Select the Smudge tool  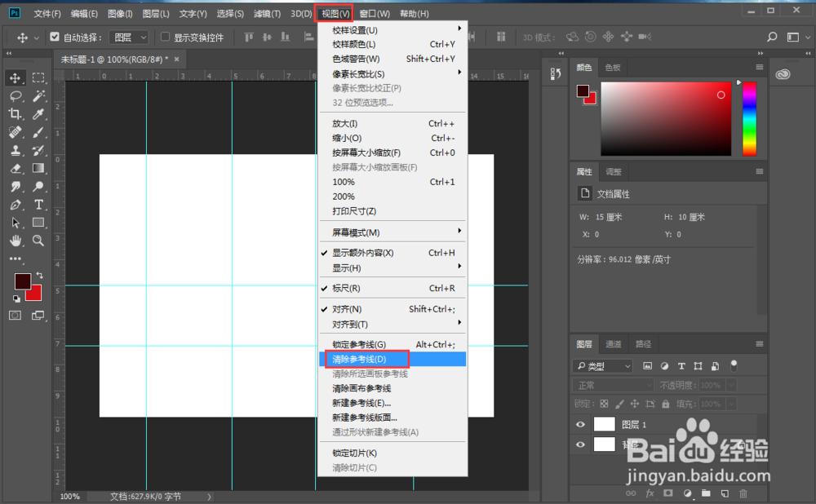click(15, 187)
